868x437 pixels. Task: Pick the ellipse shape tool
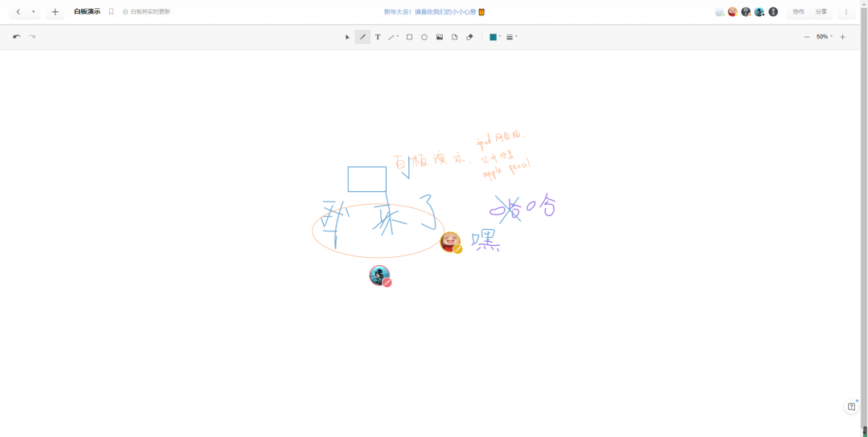424,37
